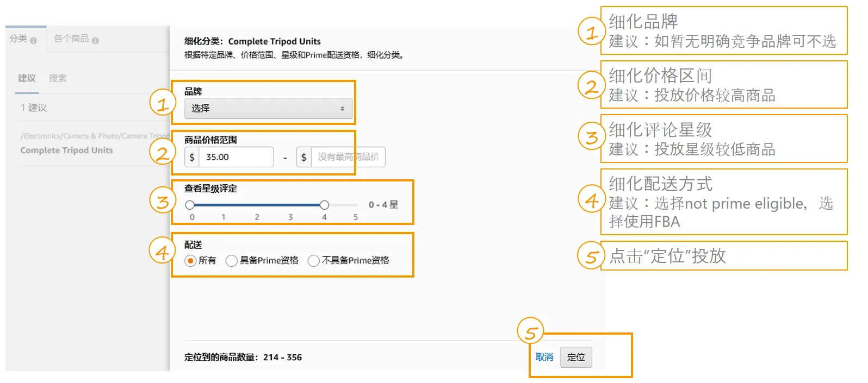Image resolution: width=868 pixels, height=383 pixels.
Task: Open the 搜索 search sub-tab
Action: click(58, 78)
